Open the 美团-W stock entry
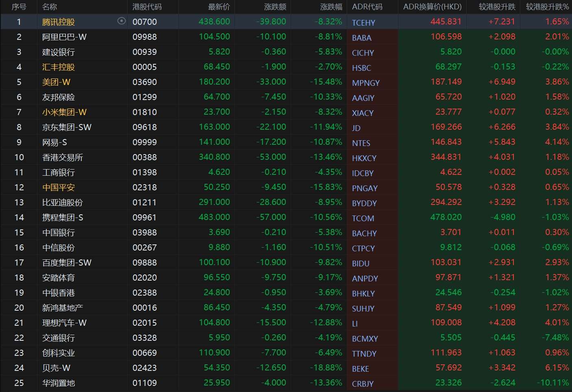 (x=56, y=82)
